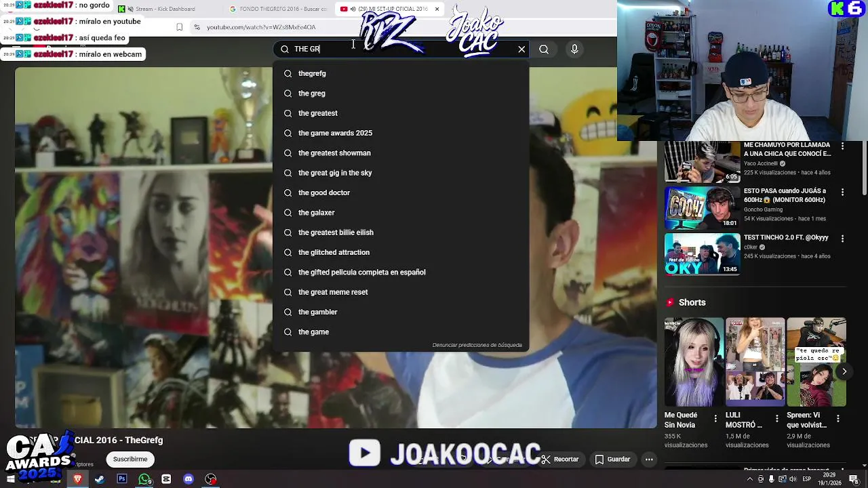Click the volume speaker tray icon
This screenshot has width=868, height=488.
pos(793,479)
